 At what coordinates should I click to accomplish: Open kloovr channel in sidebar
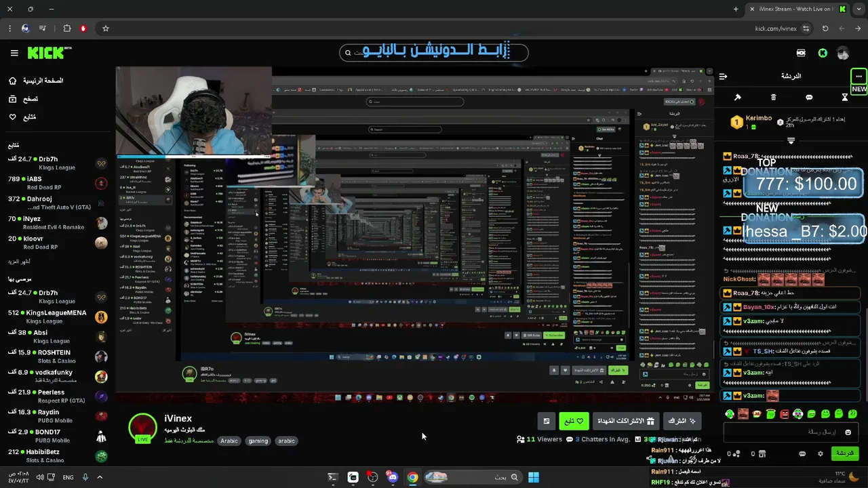pos(57,243)
